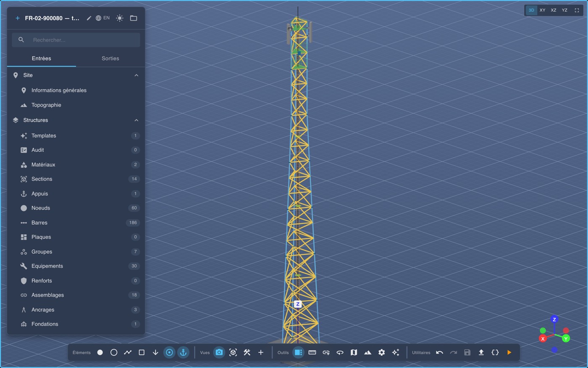
Task: Toggle light theme sun icon
Action: [x=120, y=18]
